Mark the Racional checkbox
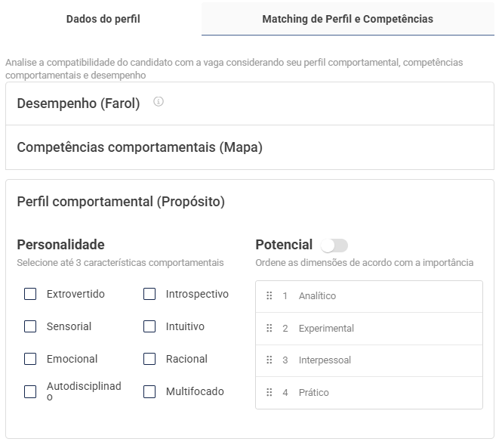Viewport: 502px width, 448px height. click(x=149, y=360)
